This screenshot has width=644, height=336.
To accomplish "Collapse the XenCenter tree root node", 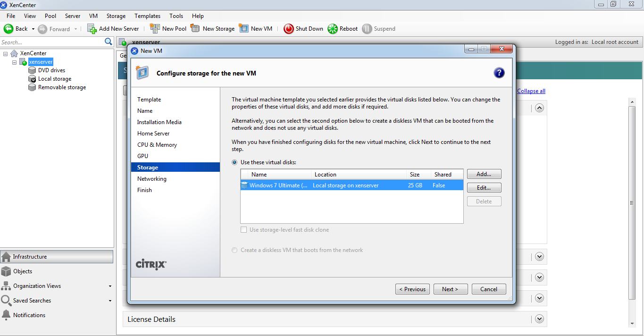I will click(x=6, y=53).
